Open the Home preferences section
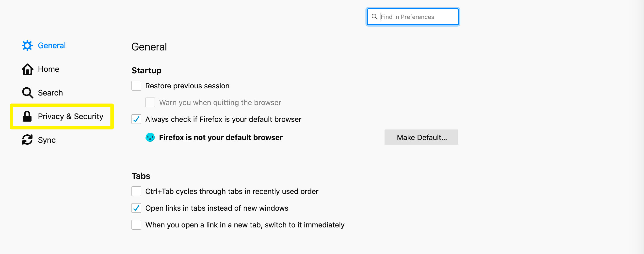The width and height of the screenshot is (644, 254). pos(48,69)
